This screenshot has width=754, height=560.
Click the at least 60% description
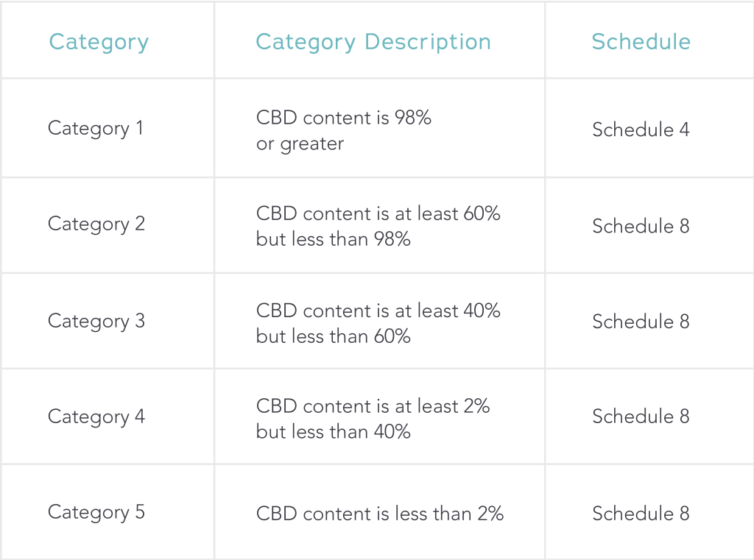pos(378,227)
